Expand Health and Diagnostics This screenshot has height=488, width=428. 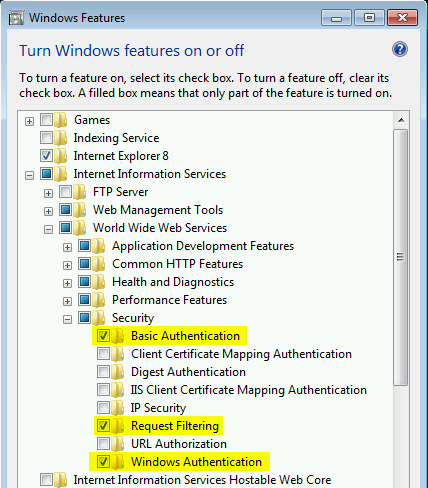pyautogui.click(x=67, y=283)
